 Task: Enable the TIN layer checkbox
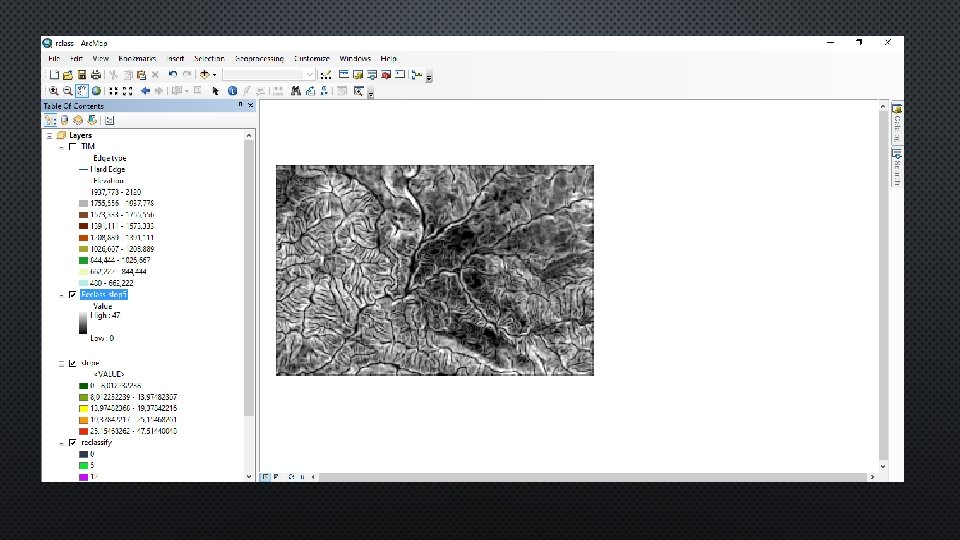[72, 146]
